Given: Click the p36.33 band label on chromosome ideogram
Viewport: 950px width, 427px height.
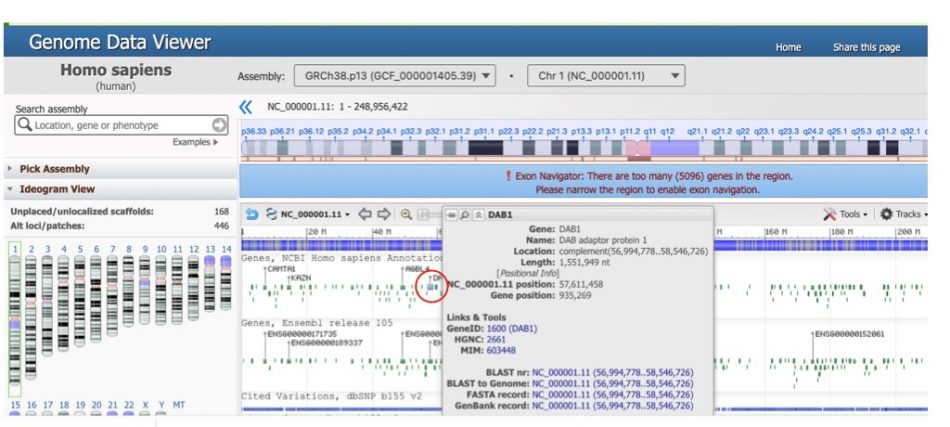Looking at the screenshot, I should tap(254, 131).
